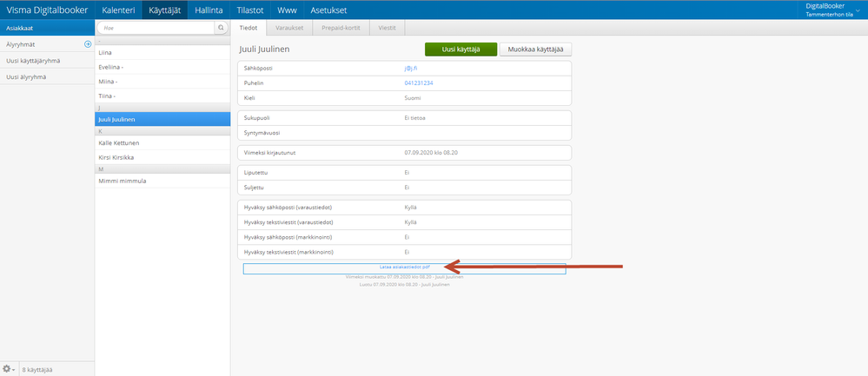868x376 pixels.
Task: Select user Juuli Juulinen in list
Action: (x=162, y=119)
